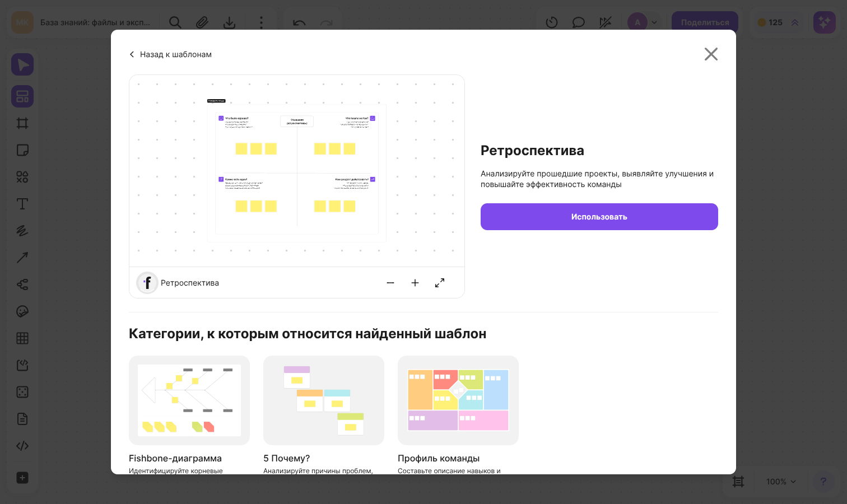This screenshot has width=847, height=504.
Task: Zoom in the template preview
Action: 415,283
